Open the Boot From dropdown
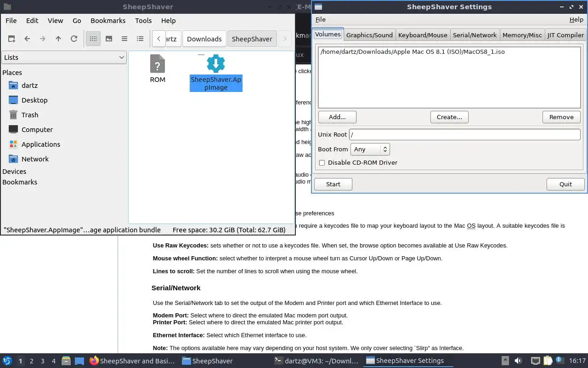The width and height of the screenshot is (588, 368). (370, 149)
